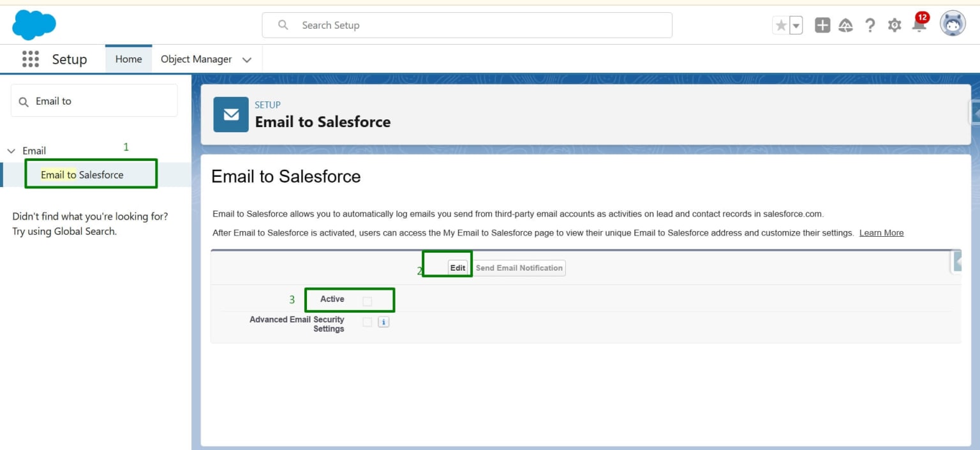This screenshot has height=450, width=980.
Task: Click the Salesforce cloud logo
Action: tap(34, 25)
